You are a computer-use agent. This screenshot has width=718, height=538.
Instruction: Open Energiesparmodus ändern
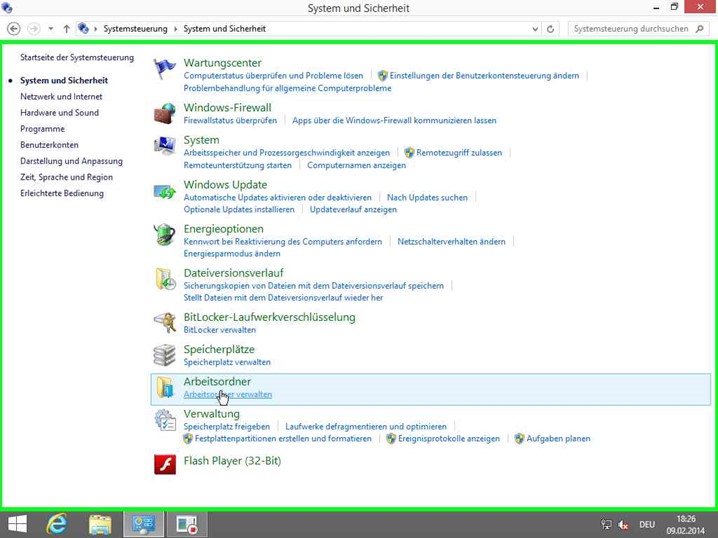tap(232, 254)
